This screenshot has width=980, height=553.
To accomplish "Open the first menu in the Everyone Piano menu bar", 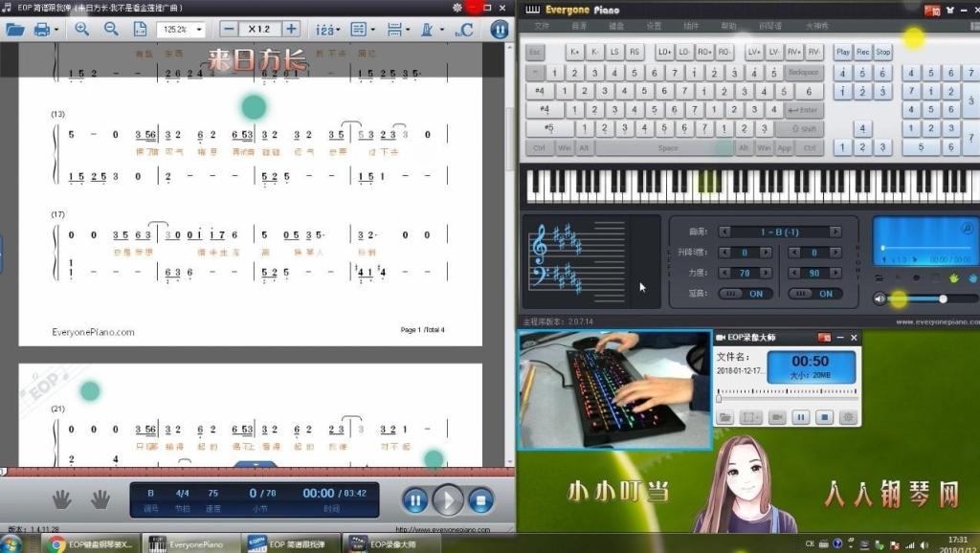I will pos(542,26).
